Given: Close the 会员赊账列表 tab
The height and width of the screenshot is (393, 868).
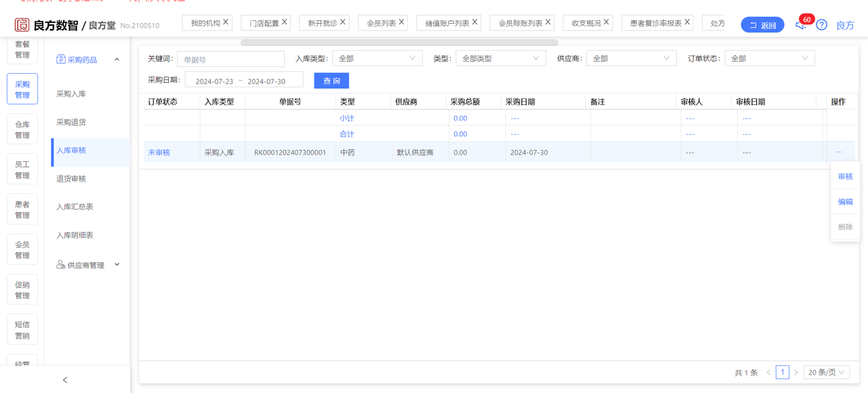Looking at the screenshot, I should coord(549,22).
